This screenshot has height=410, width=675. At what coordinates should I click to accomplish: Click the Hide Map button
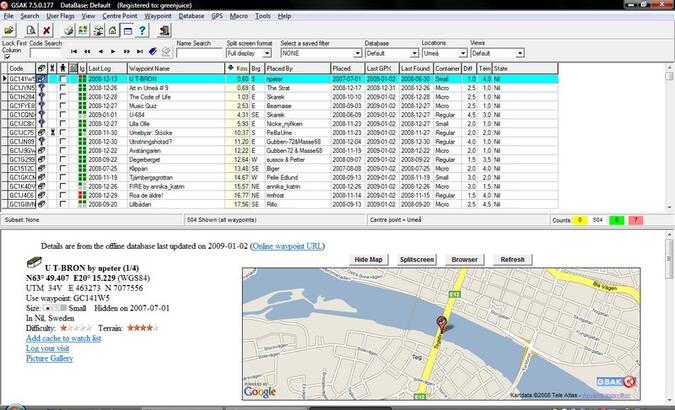368,259
